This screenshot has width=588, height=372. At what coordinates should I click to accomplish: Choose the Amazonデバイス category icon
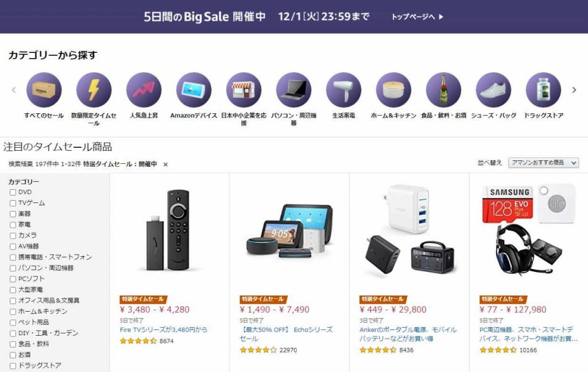(194, 90)
